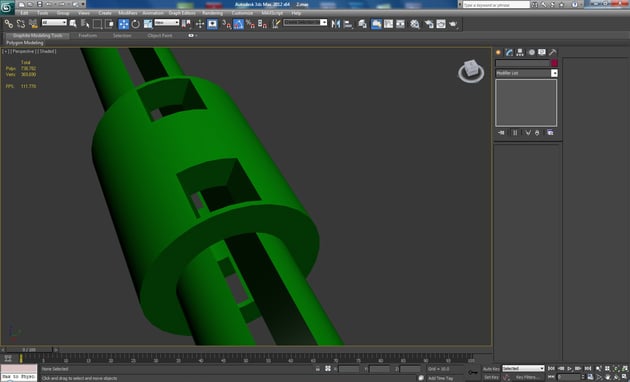This screenshot has height=382, width=630.
Task: Open the Modifier List dropdown
Action: click(526, 73)
